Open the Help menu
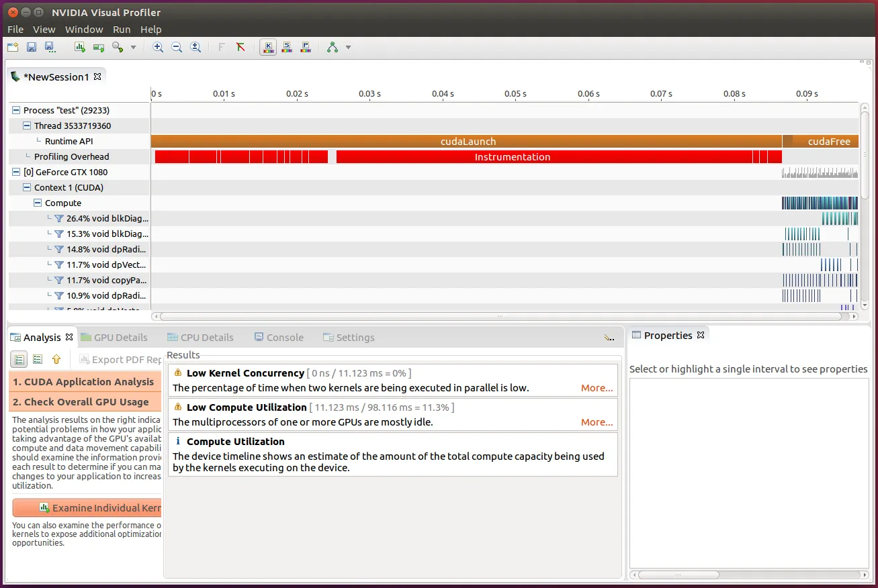The width and height of the screenshot is (878, 588). pyautogui.click(x=151, y=29)
